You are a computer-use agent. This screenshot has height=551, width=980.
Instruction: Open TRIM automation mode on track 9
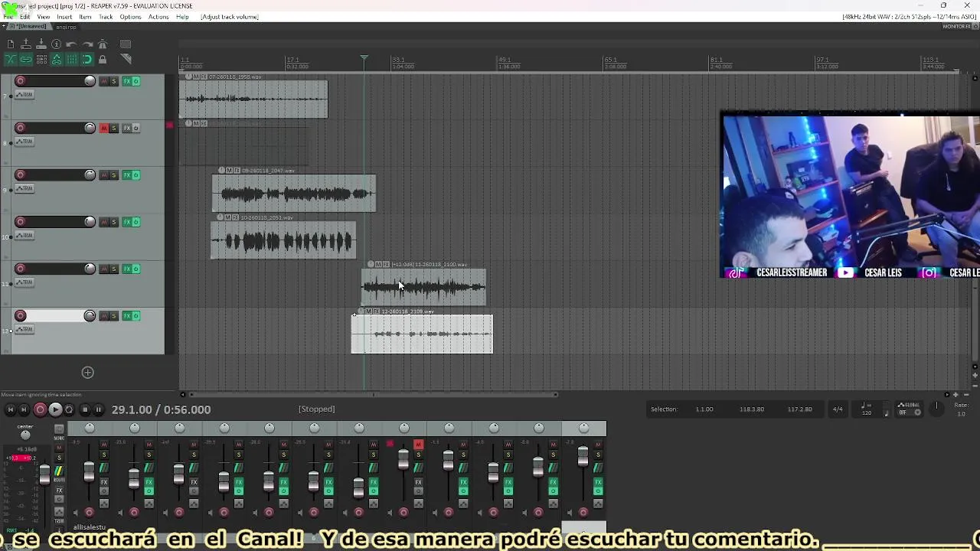tap(25, 188)
